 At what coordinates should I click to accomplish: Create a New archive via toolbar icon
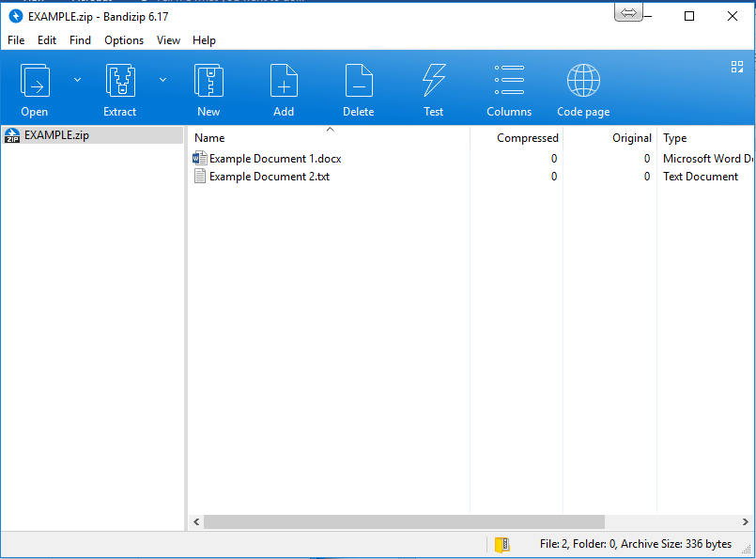coord(208,81)
